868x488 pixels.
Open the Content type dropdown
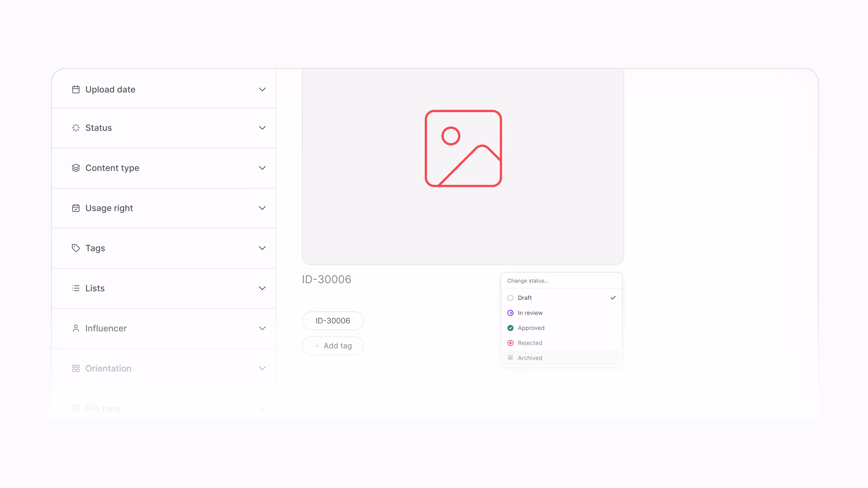pos(164,168)
